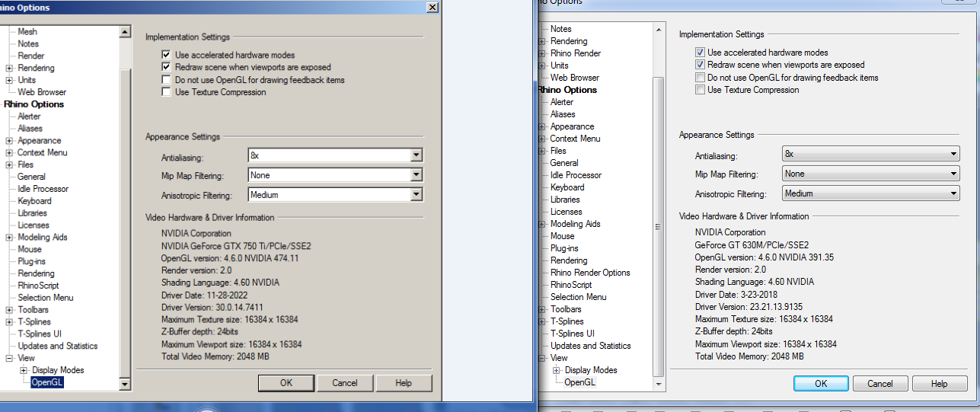Select Aliases in GTX 750 Ti window tree
This screenshot has width=980, height=412.
(30, 129)
